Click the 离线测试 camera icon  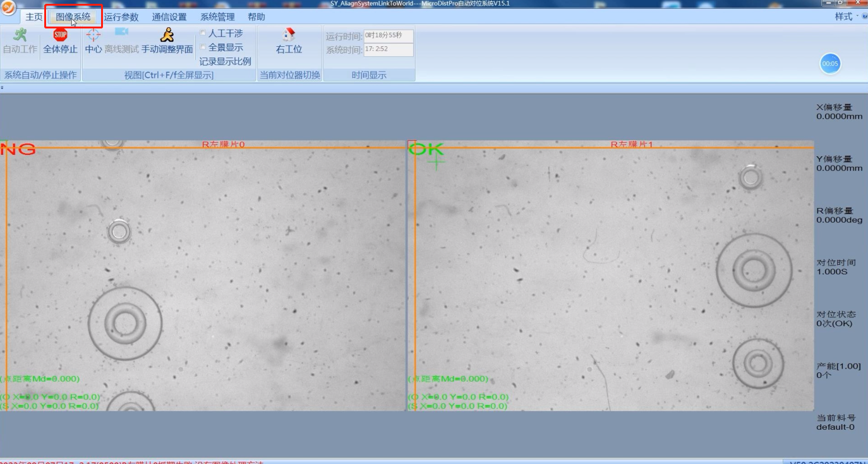point(121,33)
